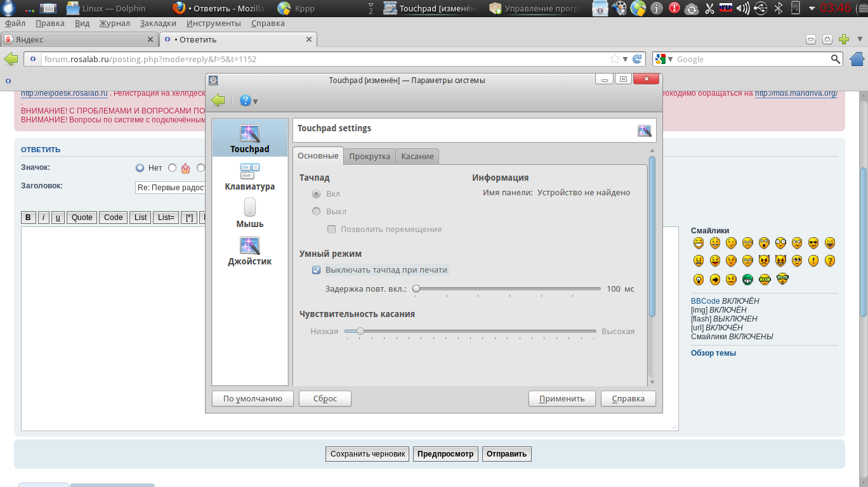Viewport: 868px width, 487px height.
Task: Toggle Позволить перемещение checkbox
Action: pos(331,230)
